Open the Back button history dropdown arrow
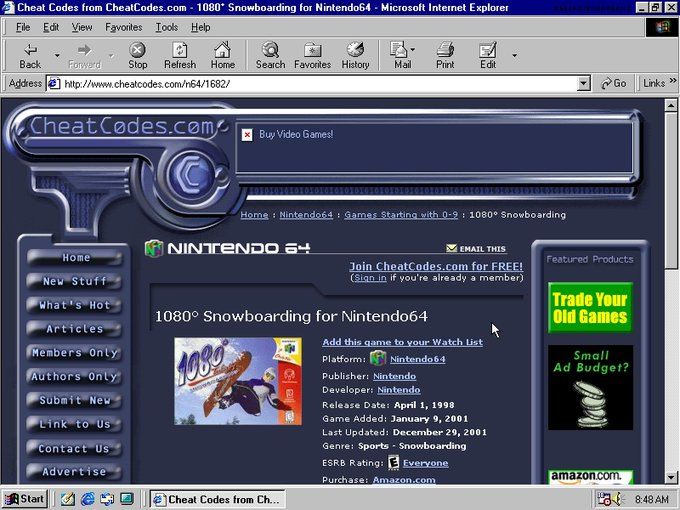 click(57, 56)
